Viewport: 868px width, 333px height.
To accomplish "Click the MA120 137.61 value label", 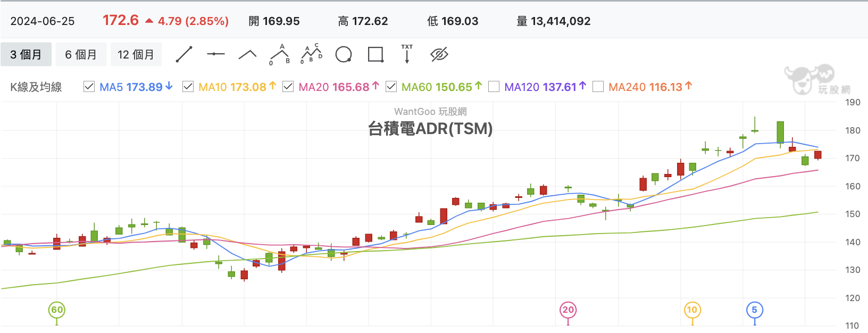I will pyautogui.click(x=545, y=87).
